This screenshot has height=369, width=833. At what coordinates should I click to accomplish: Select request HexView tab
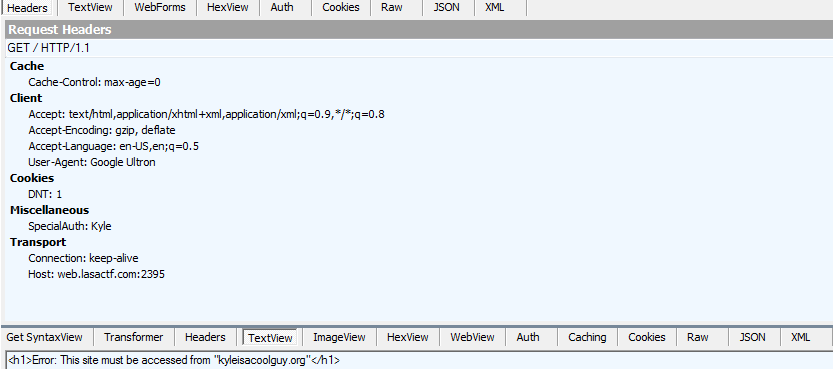pyautogui.click(x=227, y=7)
